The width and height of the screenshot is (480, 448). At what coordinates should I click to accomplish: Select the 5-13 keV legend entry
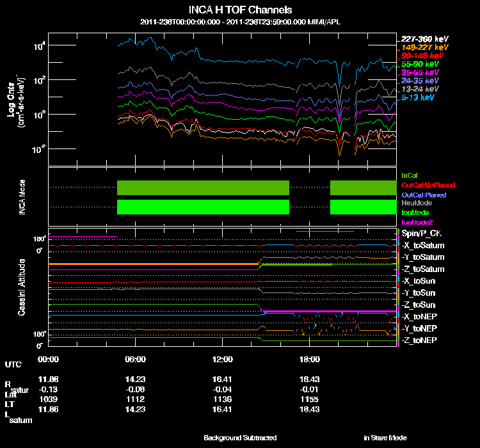(417, 98)
